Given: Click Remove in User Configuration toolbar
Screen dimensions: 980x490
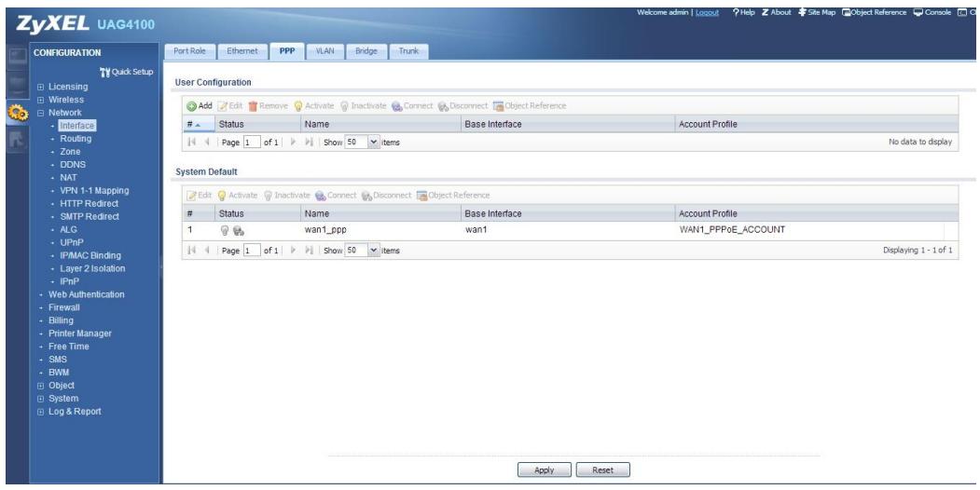Looking at the screenshot, I should point(269,106).
